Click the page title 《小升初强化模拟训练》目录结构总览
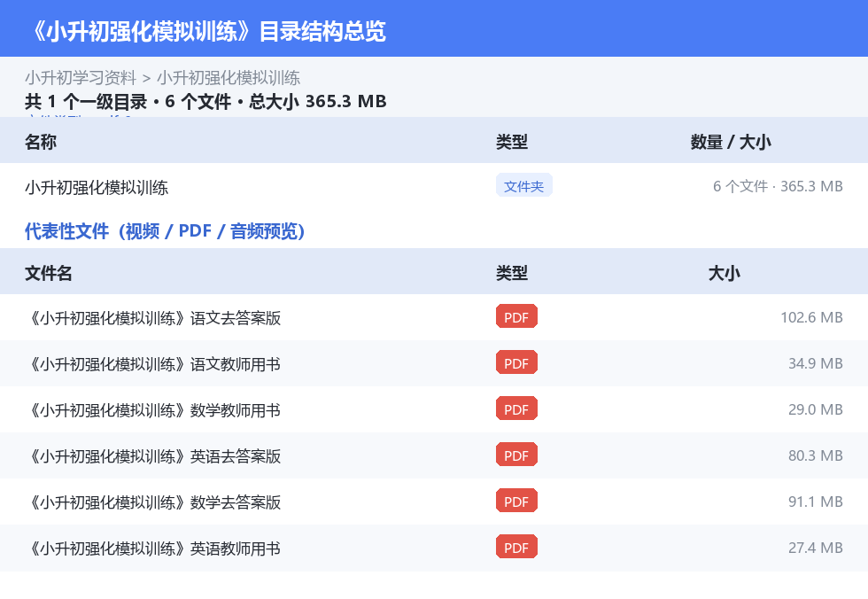868x599 pixels. click(x=209, y=31)
